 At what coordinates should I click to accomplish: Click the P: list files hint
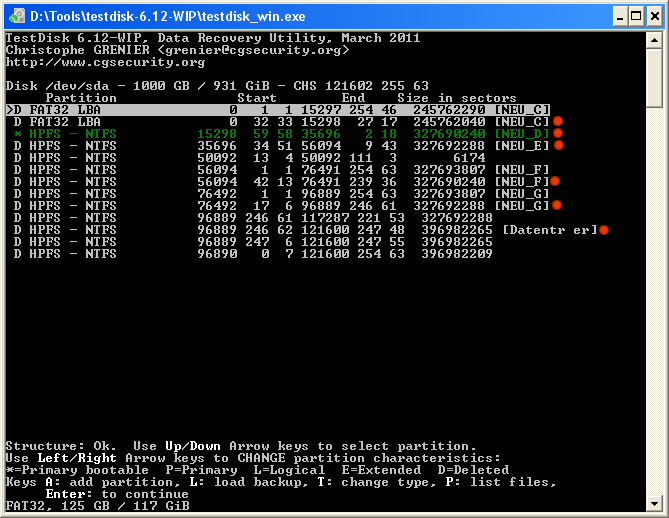click(x=501, y=482)
